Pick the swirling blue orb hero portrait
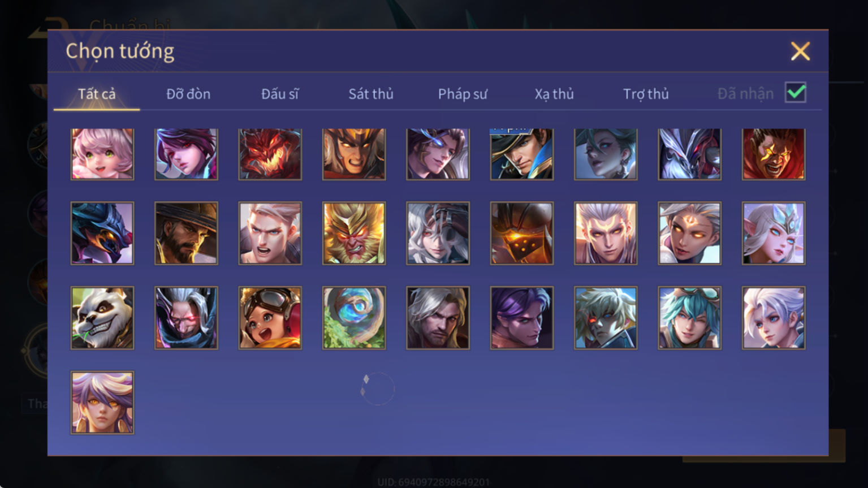This screenshot has width=868, height=488. click(x=354, y=318)
